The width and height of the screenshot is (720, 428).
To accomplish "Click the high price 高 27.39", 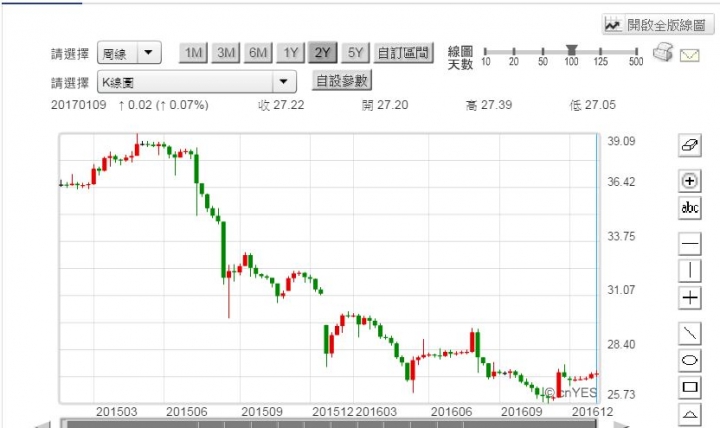I will pos(489,105).
